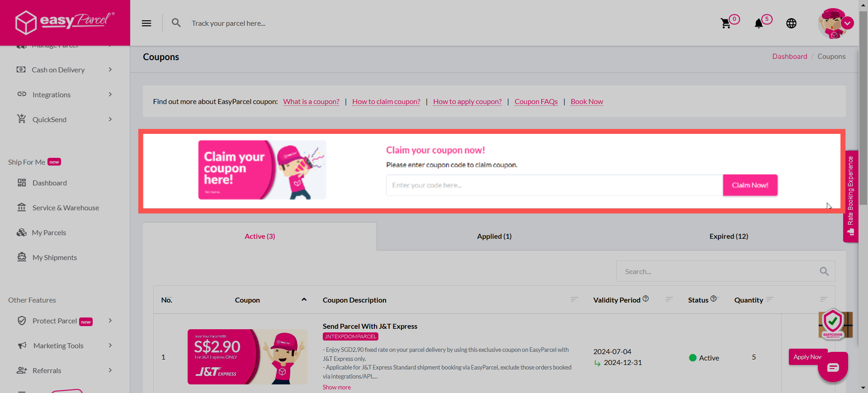Click the Ship For Me Dashboard icon
The height and width of the screenshot is (393, 868).
coord(22,183)
